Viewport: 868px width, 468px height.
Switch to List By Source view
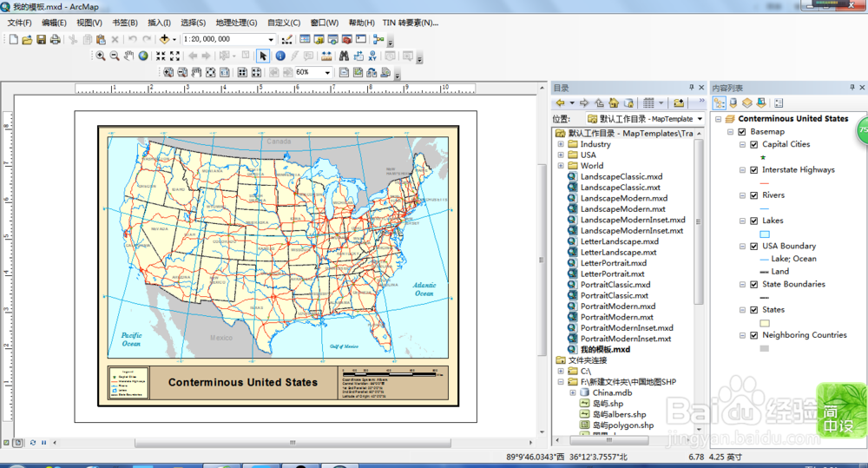(733, 103)
